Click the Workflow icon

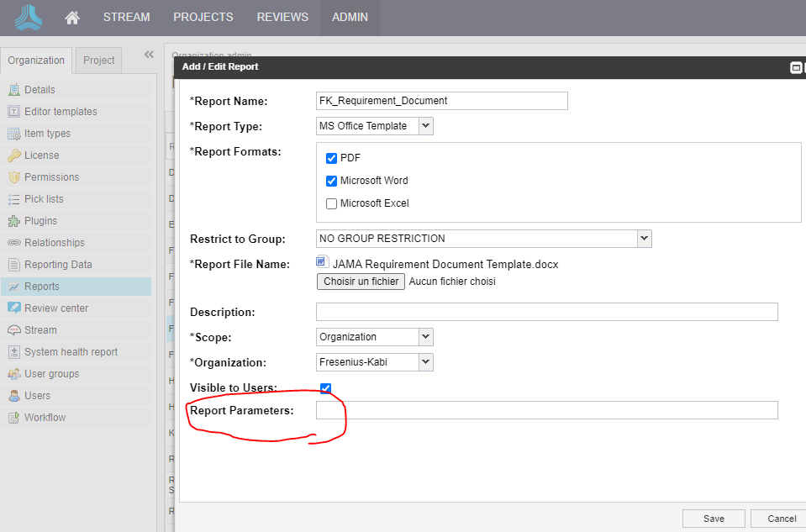(x=14, y=418)
